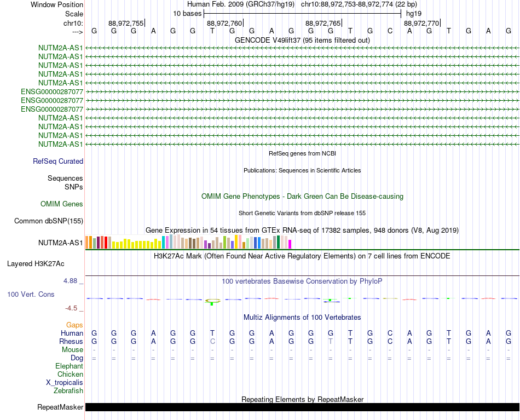Open the RefSeq Curated track settings
This screenshot has width=520, height=420.
tap(57, 161)
